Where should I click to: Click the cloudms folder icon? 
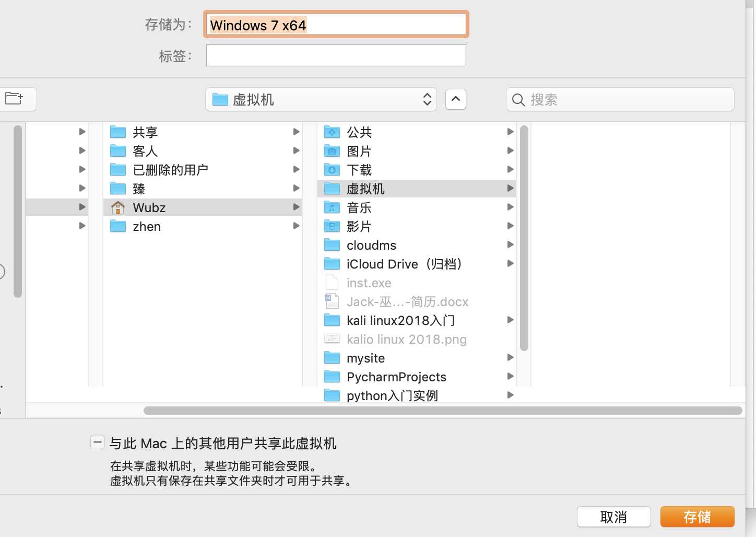pyautogui.click(x=332, y=245)
